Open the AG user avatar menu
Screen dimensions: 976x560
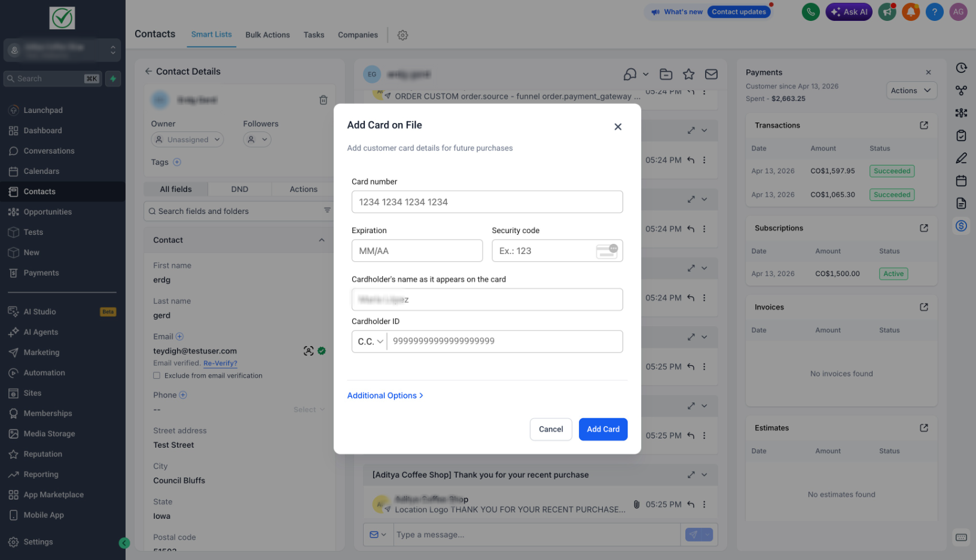coord(958,12)
